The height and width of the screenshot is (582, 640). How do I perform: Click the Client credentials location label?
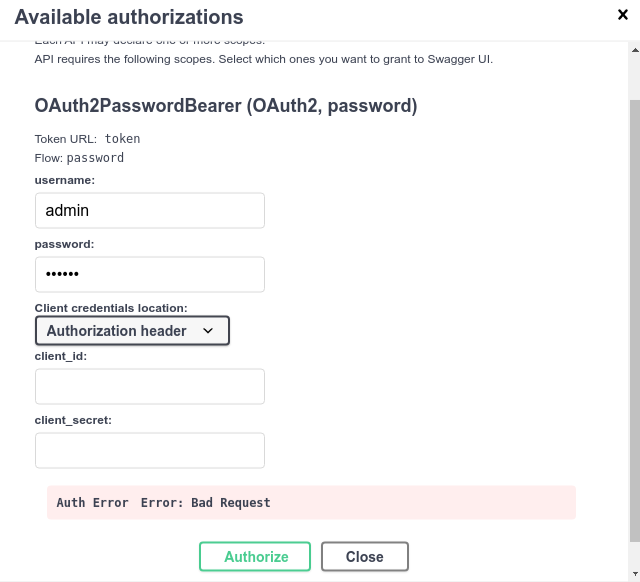(111, 308)
